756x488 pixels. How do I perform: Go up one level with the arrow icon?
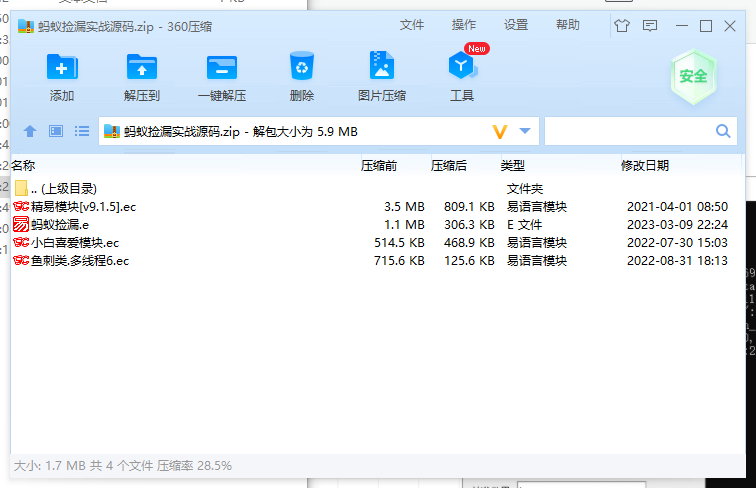point(30,131)
